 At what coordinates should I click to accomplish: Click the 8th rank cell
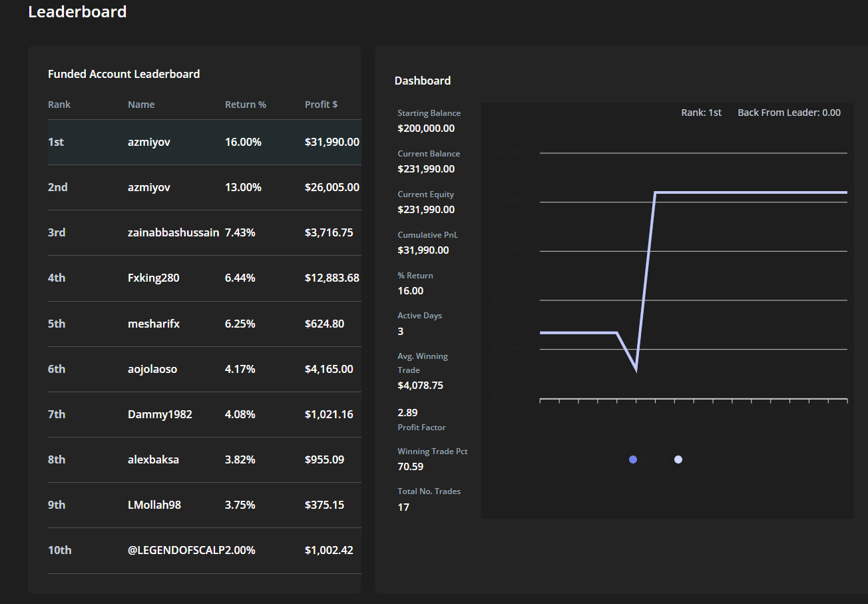coord(57,459)
